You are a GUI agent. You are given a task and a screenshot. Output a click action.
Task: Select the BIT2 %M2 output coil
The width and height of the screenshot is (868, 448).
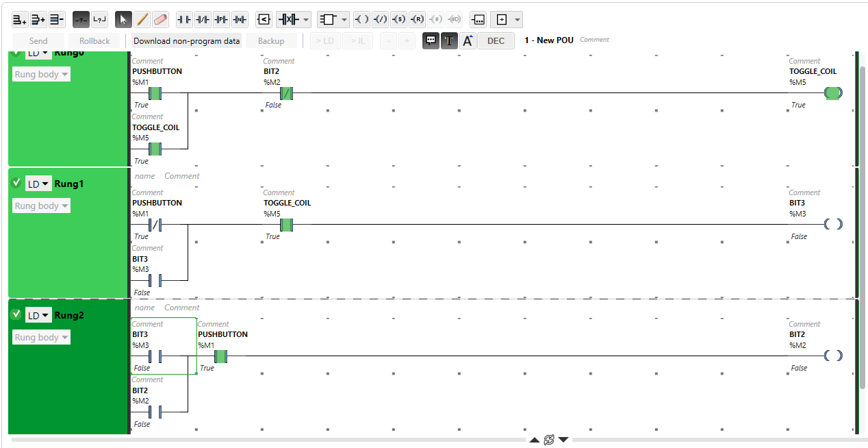pos(833,356)
